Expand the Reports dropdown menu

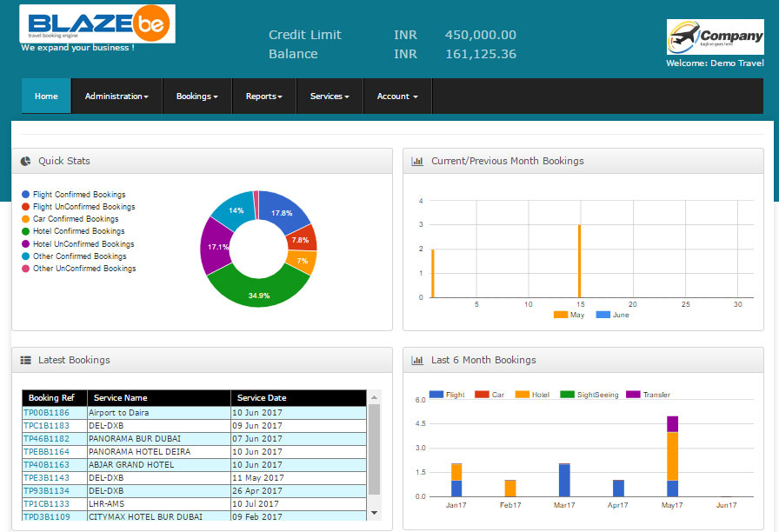click(263, 96)
